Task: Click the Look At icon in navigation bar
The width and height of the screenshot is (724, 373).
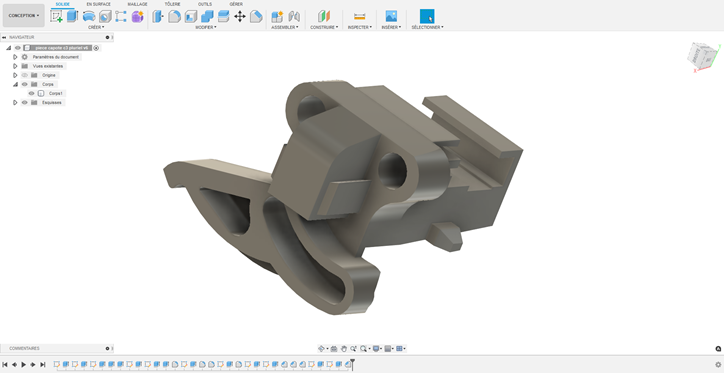Action: tap(334, 349)
